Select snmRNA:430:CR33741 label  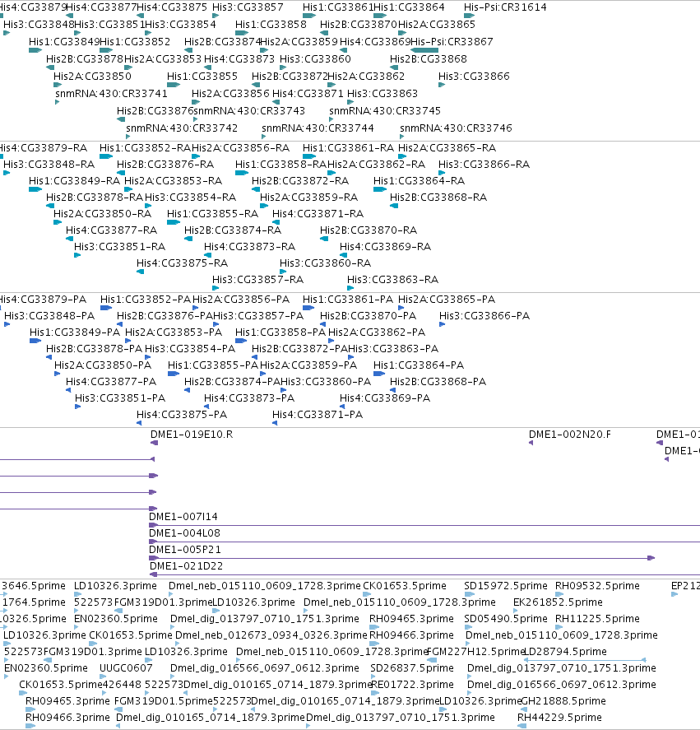[111, 94]
